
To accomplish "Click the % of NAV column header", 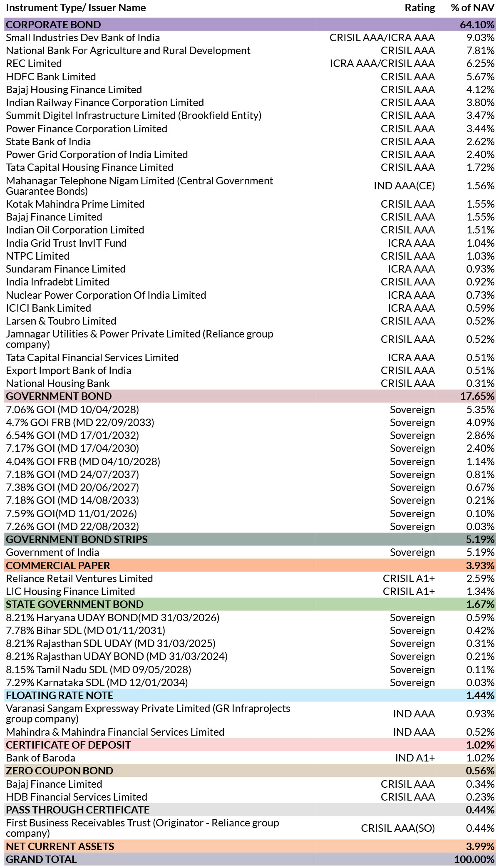I will click(472, 8).
